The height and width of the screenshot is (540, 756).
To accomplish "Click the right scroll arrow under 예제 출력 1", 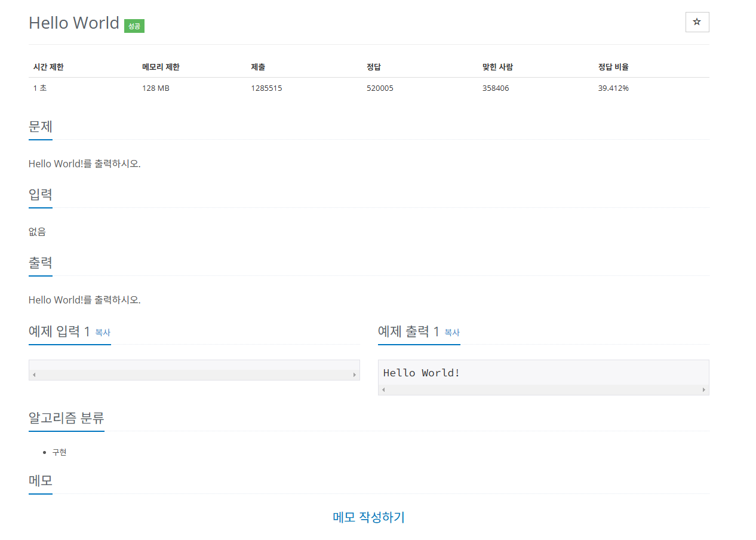I will 703,390.
